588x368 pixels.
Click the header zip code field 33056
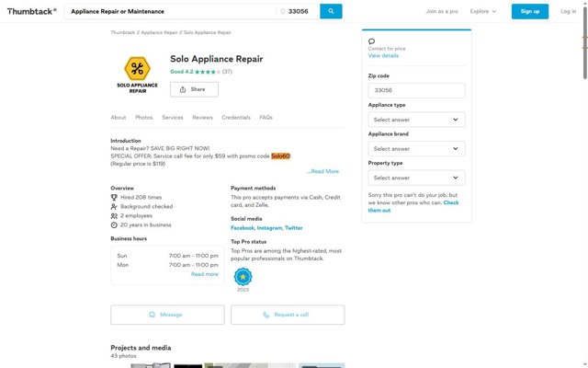click(298, 11)
